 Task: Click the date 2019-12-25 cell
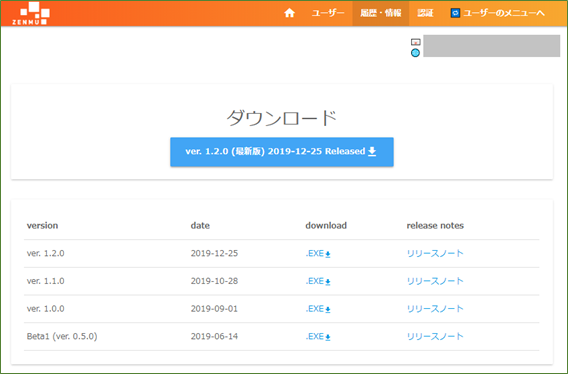(214, 253)
